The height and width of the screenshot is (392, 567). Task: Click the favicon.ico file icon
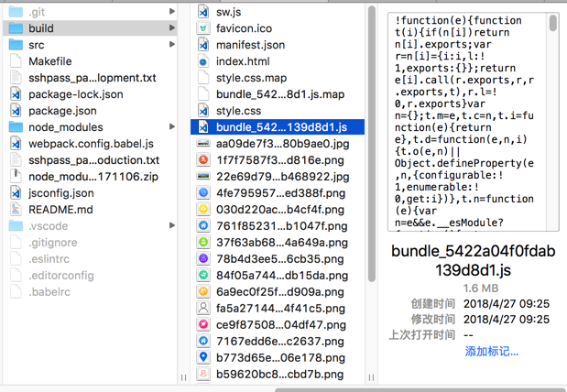pyautogui.click(x=203, y=28)
